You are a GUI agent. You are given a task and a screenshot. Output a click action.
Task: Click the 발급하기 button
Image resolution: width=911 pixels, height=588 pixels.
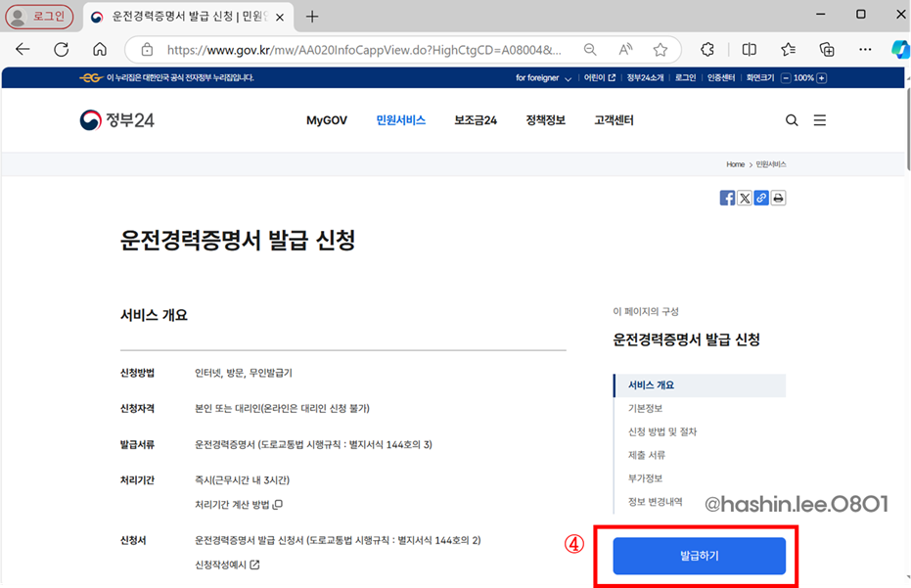pos(698,556)
